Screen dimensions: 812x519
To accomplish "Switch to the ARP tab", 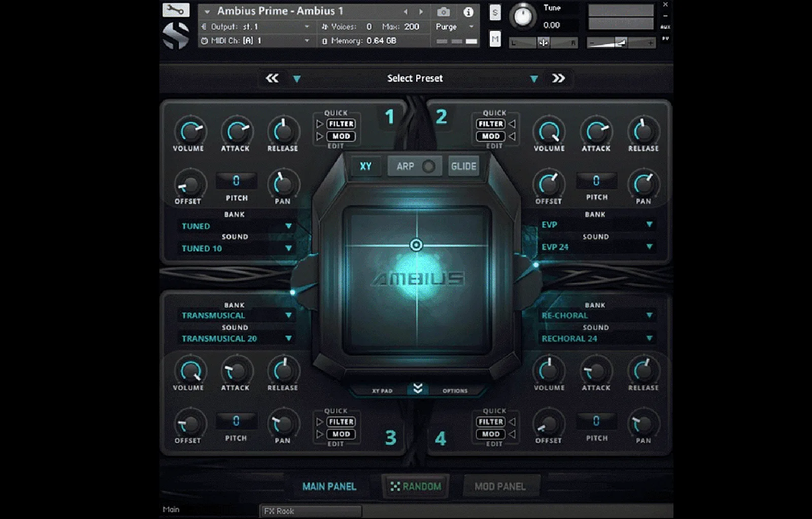I will tap(405, 166).
